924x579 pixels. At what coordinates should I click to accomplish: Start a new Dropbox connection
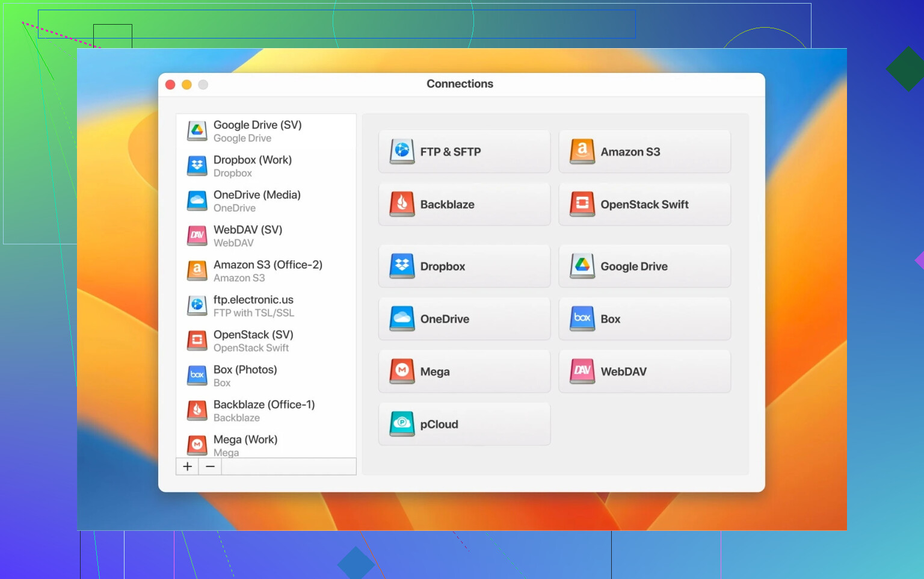click(464, 266)
